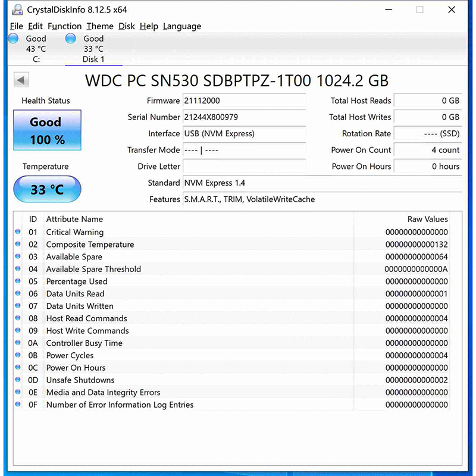
Task: Open the File menu
Action: 17,26
